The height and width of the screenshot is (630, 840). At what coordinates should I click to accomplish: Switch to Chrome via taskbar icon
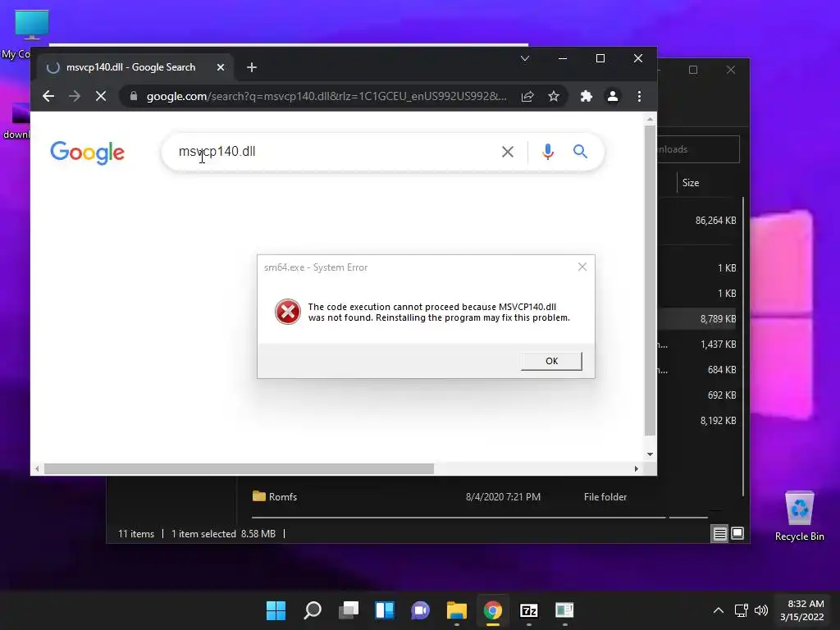[x=493, y=610]
